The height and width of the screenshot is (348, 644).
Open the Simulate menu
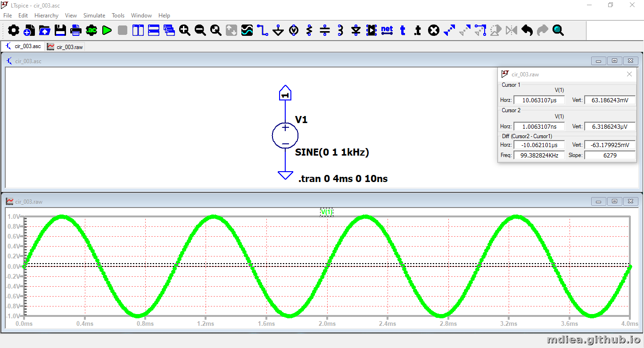tap(94, 16)
